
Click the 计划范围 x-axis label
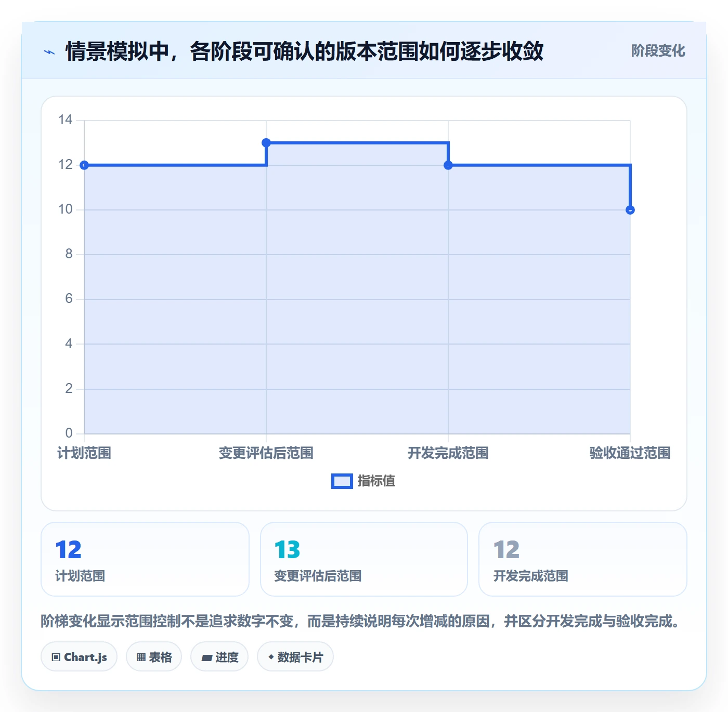coord(84,453)
